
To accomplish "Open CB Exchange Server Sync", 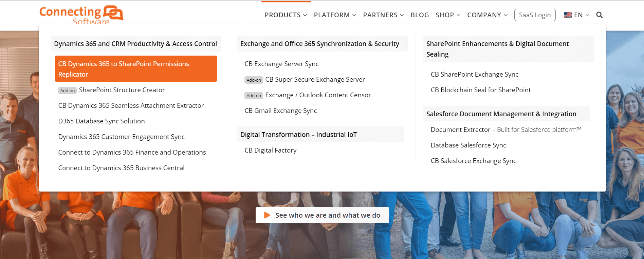I will 281,64.
